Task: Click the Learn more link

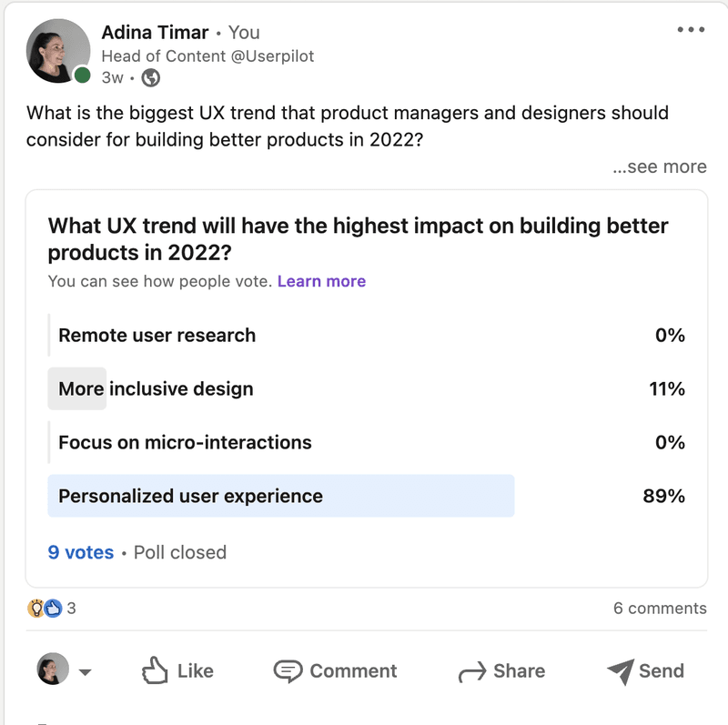Action: click(x=321, y=281)
